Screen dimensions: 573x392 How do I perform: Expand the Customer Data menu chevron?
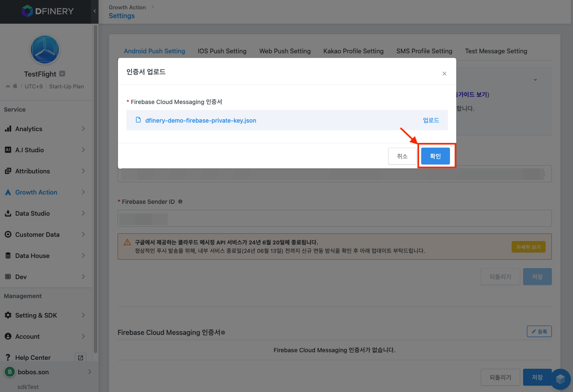(83, 234)
